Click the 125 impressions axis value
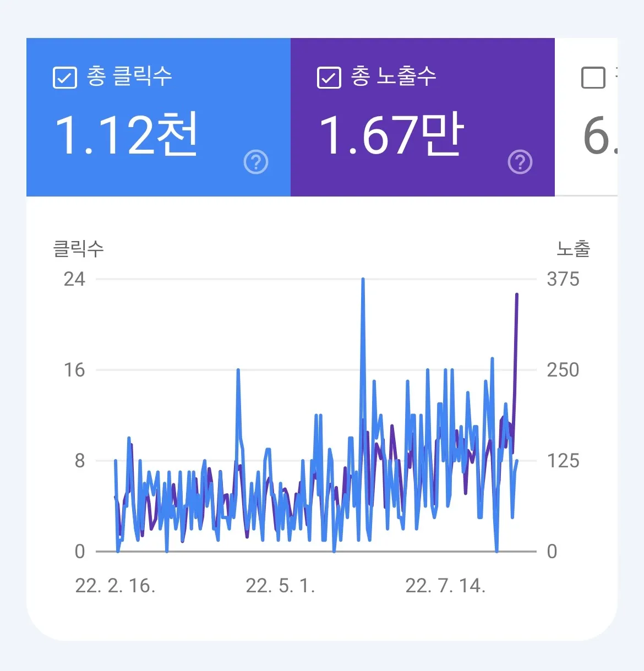 coord(563,461)
